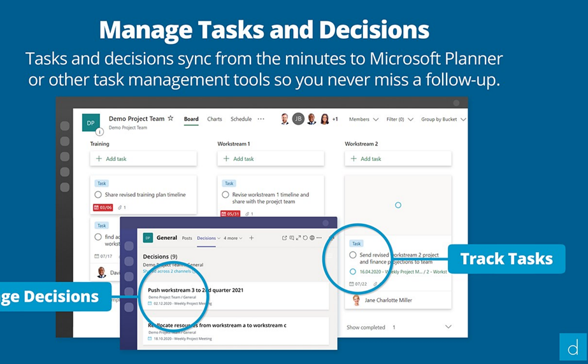Click the globe website icon in Decisions toolbar
Image resolution: width=588 pixels, height=364 pixels.
coord(312,238)
